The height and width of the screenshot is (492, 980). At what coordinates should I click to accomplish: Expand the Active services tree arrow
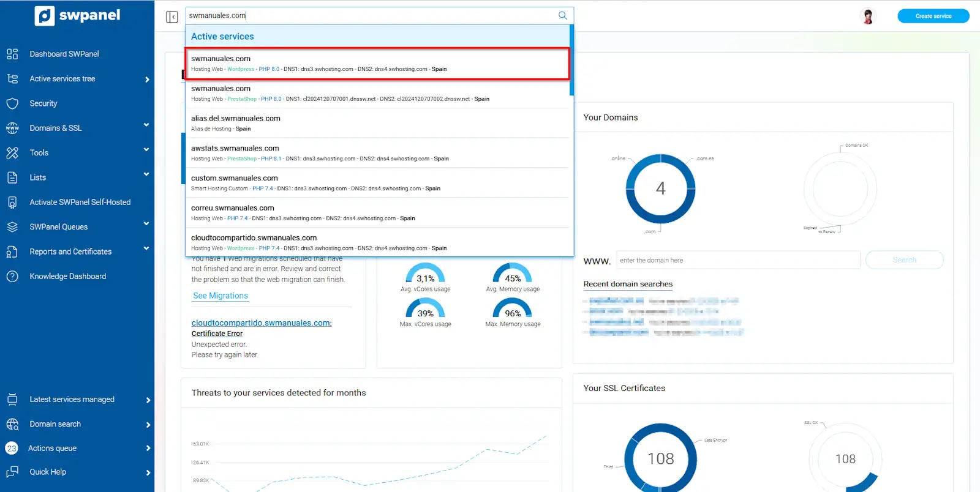(148, 80)
